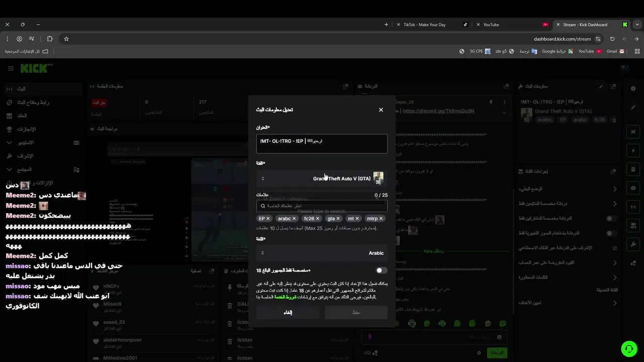
Task: Click the green Chat send button
Action: click(497, 353)
